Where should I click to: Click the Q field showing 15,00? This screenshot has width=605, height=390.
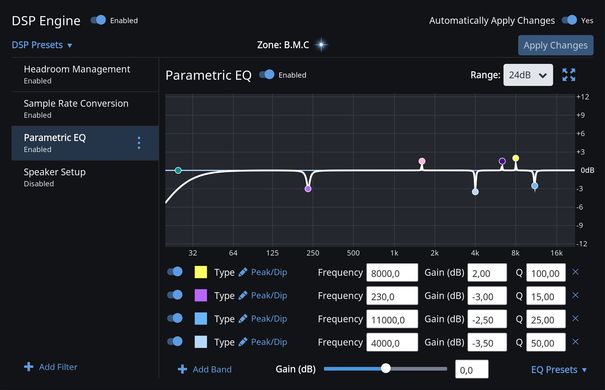click(x=546, y=296)
